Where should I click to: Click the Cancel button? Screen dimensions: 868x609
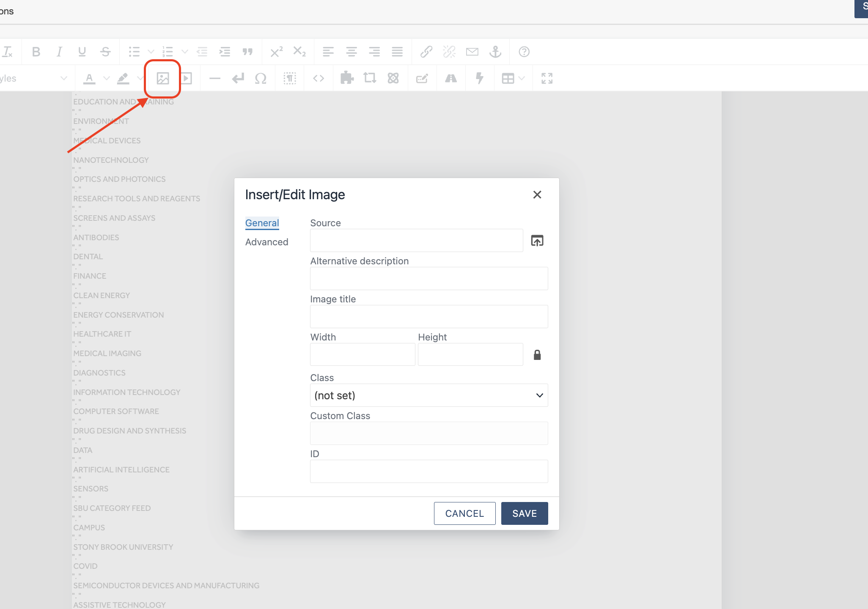pos(464,513)
